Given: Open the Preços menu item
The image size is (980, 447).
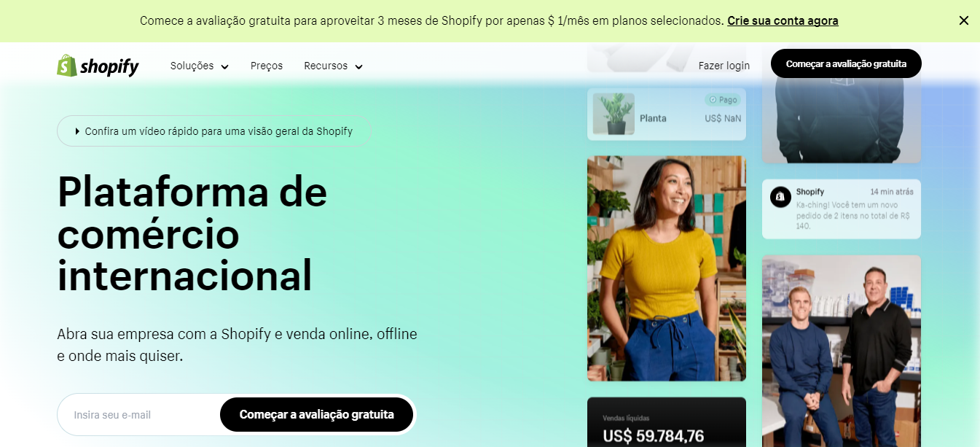Looking at the screenshot, I should click(267, 66).
